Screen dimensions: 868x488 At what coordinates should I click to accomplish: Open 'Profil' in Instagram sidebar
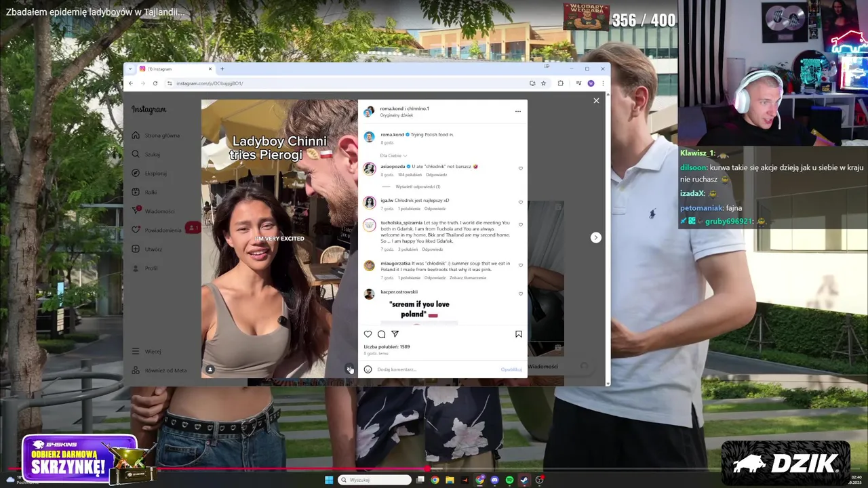(144, 268)
